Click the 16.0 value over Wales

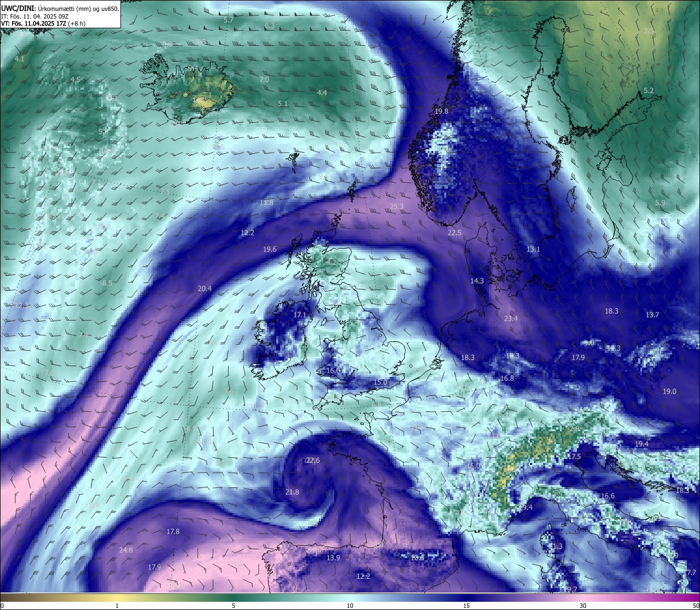click(333, 370)
